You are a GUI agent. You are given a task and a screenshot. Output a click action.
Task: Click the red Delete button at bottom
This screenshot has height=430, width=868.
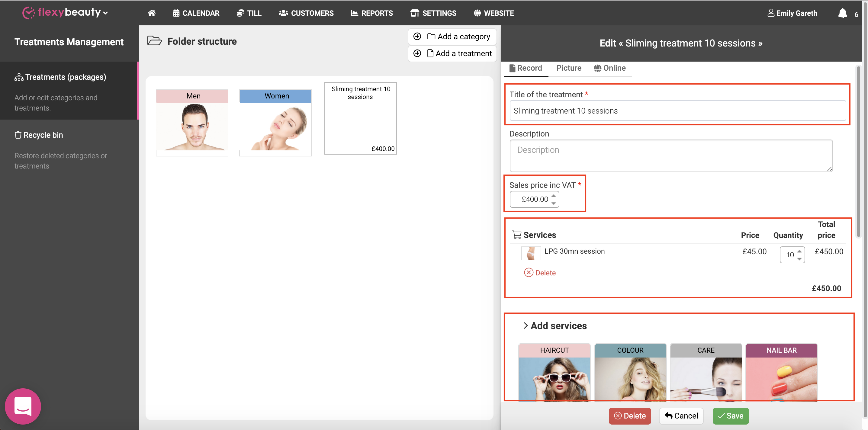point(630,416)
